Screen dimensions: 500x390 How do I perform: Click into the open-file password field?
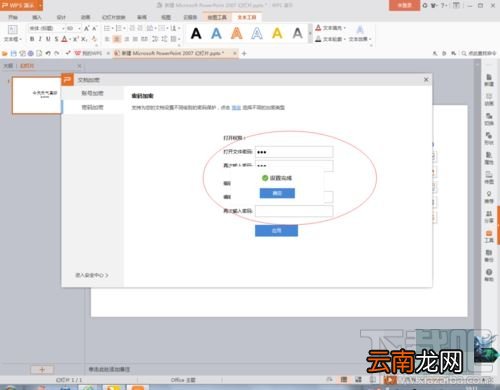click(294, 152)
